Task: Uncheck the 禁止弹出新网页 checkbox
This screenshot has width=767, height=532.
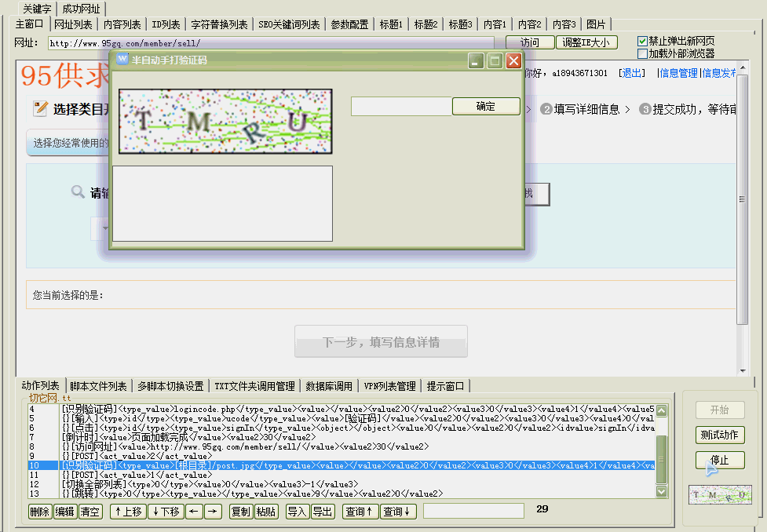Action: click(642, 41)
